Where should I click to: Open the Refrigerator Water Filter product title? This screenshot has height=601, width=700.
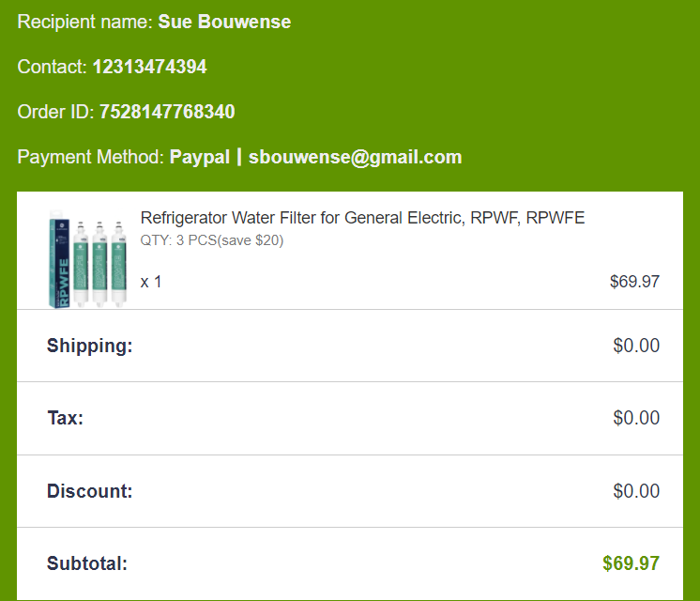click(362, 218)
